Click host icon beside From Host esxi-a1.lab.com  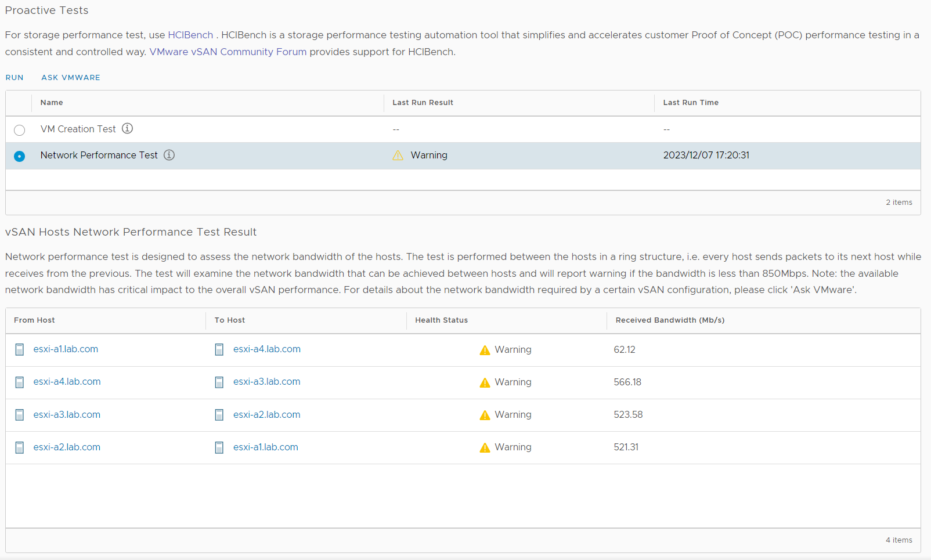tap(20, 349)
